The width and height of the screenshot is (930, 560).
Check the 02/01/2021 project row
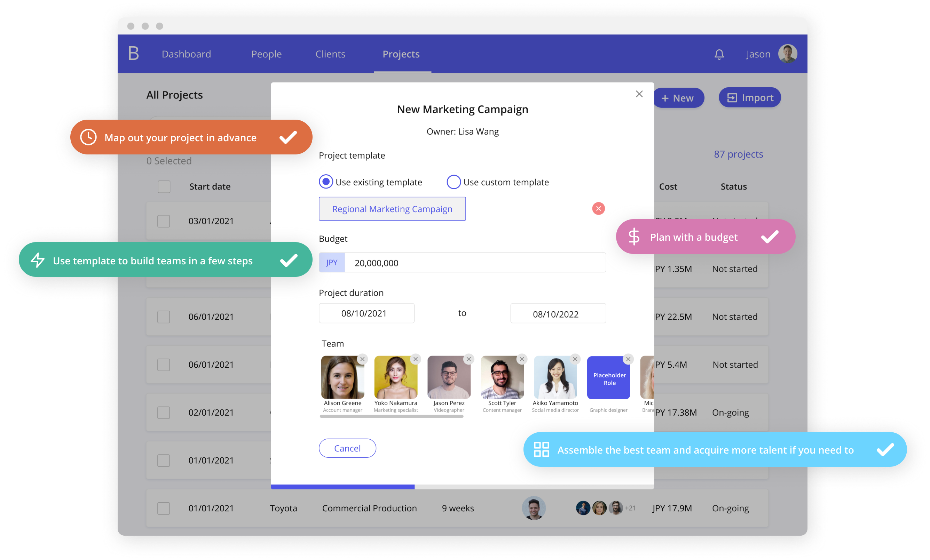coord(164,413)
